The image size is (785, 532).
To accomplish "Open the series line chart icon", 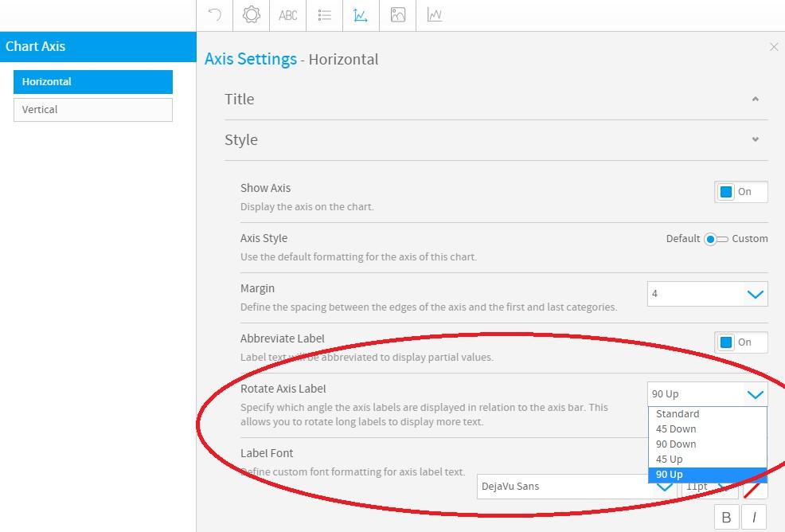I will pos(435,15).
